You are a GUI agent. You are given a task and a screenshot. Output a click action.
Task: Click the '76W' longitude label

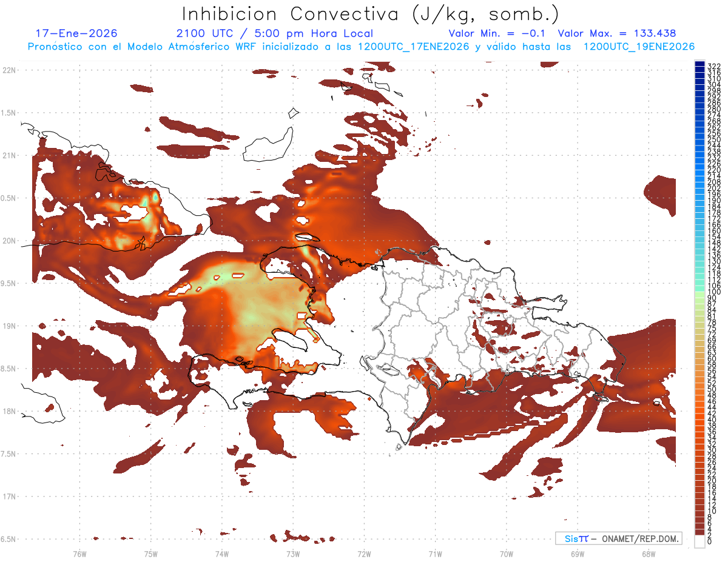click(79, 554)
